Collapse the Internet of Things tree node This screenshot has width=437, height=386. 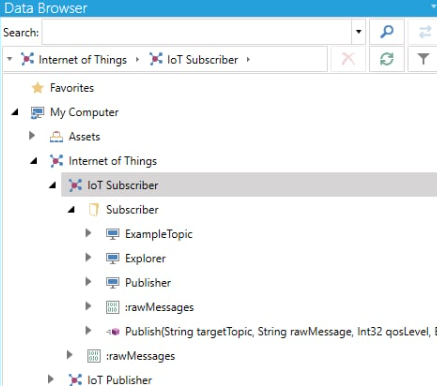coord(34,161)
